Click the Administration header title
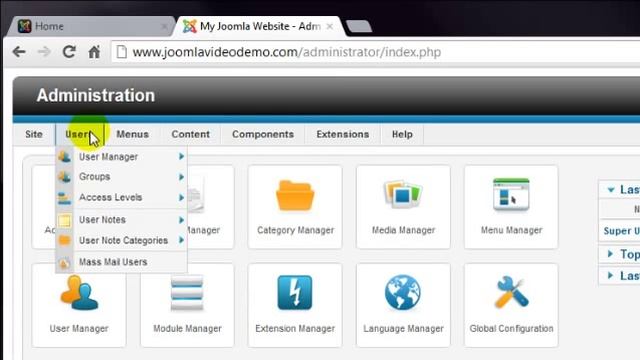640x360 pixels. [96, 96]
